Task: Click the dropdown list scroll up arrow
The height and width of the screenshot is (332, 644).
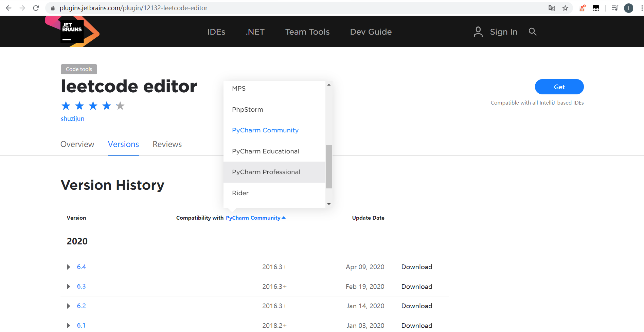Action: coord(329,85)
